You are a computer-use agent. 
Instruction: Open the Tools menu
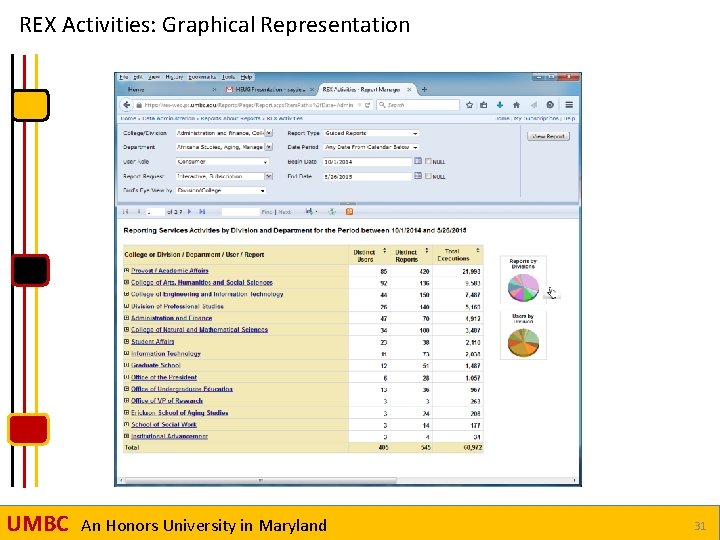pyautogui.click(x=229, y=77)
